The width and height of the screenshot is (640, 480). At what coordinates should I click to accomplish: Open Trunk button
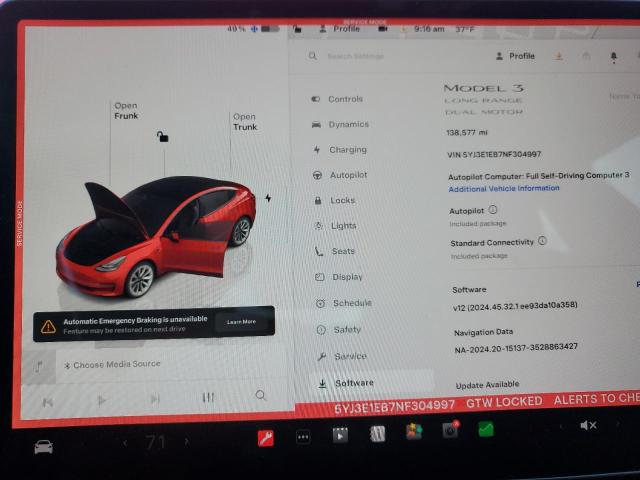(245, 122)
